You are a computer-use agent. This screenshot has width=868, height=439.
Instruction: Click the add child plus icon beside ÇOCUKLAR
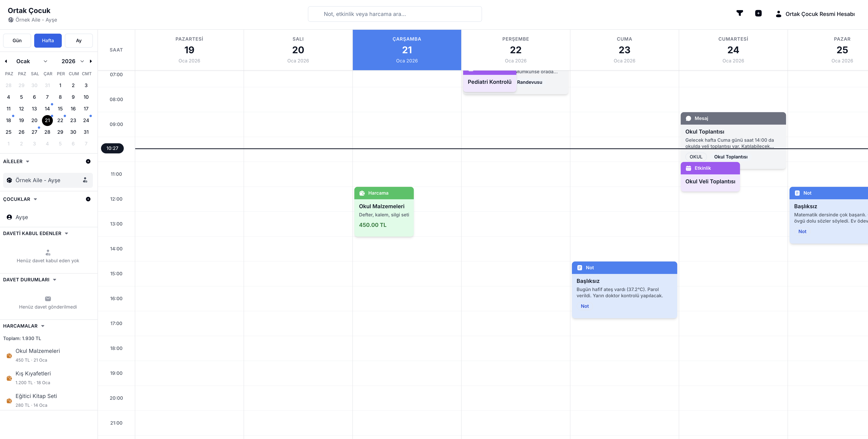[x=88, y=199]
